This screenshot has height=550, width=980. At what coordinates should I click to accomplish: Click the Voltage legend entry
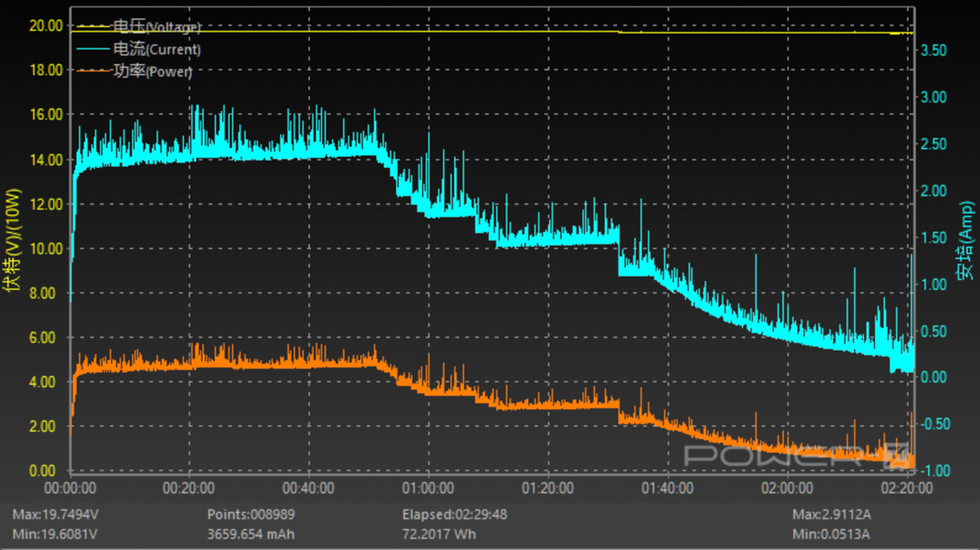coord(157,28)
